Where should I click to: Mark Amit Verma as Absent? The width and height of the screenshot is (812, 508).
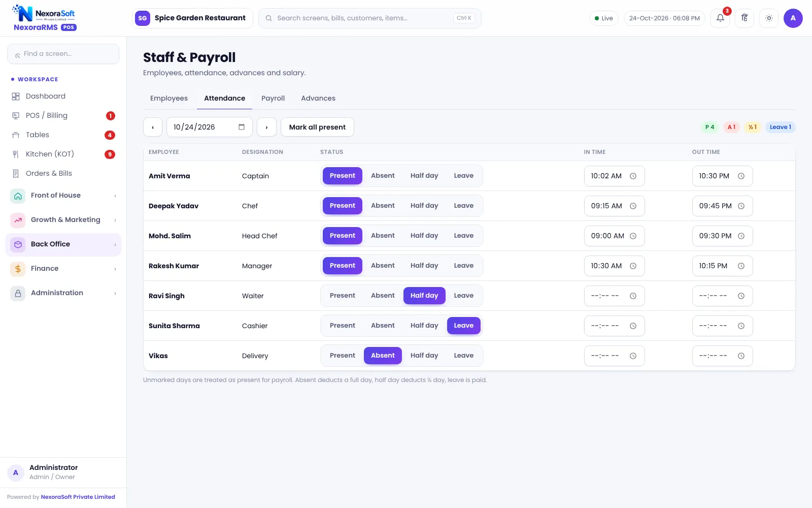tap(383, 176)
